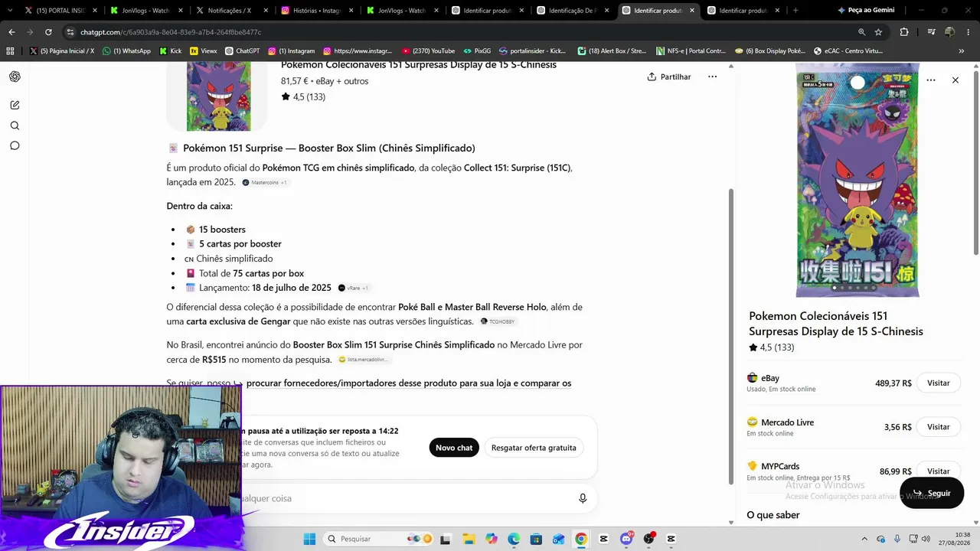The width and height of the screenshot is (980, 551).
Task: Go back to the previous page
Action: (x=11, y=32)
